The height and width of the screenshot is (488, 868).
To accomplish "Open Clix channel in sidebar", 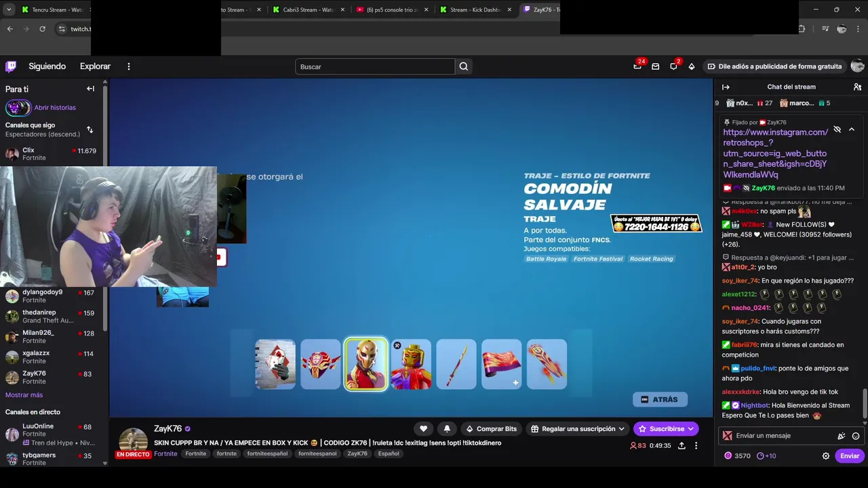I will [53, 154].
